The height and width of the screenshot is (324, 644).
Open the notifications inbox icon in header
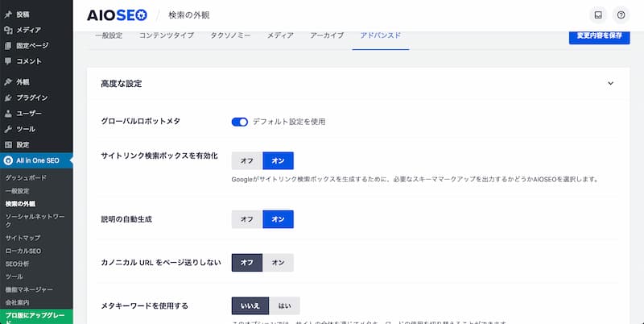pos(598,15)
